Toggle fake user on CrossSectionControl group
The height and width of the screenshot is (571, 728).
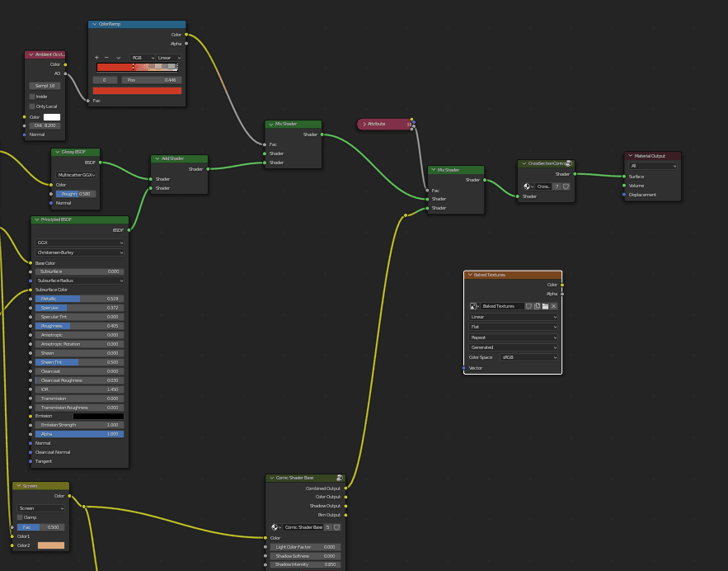click(566, 186)
